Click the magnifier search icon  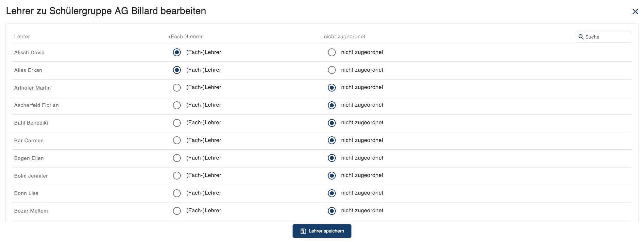point(581,37)
